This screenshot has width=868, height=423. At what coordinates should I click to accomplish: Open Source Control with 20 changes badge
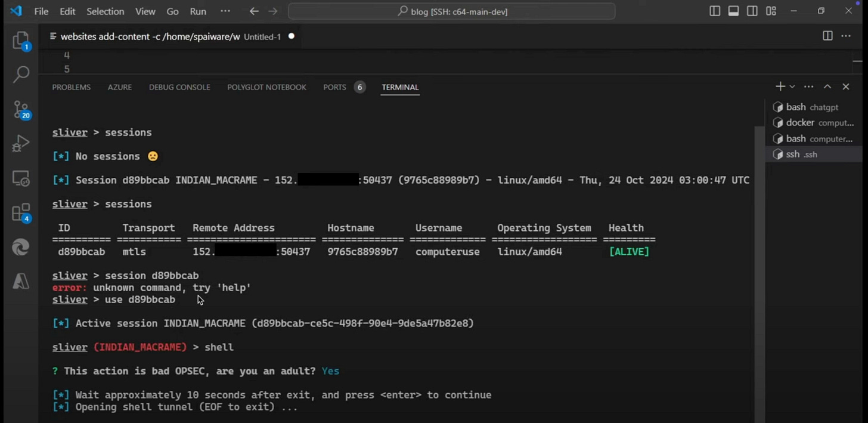21,109
